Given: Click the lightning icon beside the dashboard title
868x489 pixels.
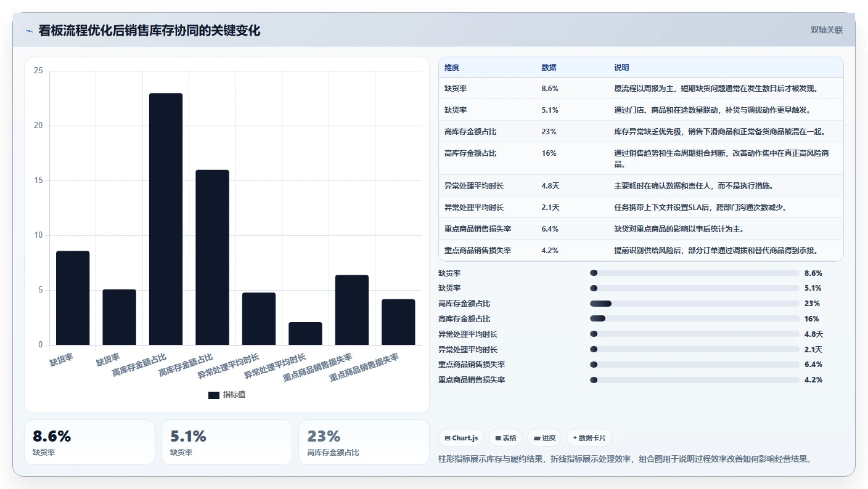Looking at the screenshot, I should tap(30, 31).
